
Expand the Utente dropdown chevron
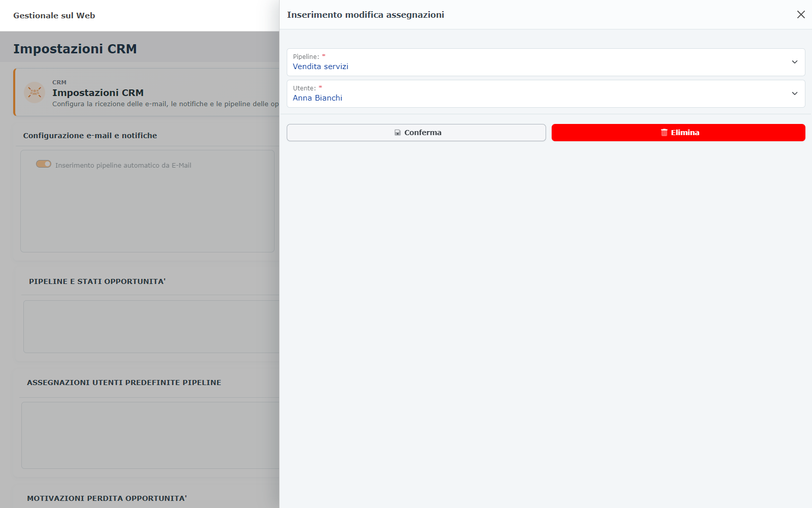click(795, 93)
